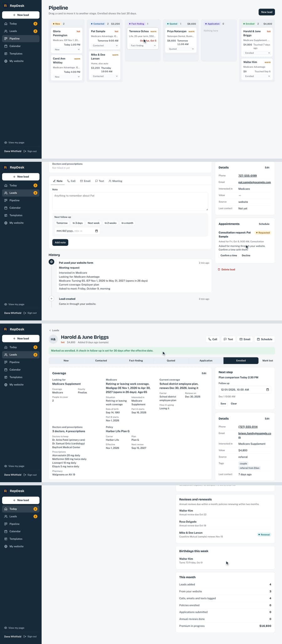Screen dimensions: 282x644
Task: Switch to the Meeting tab
Action: 115,181
